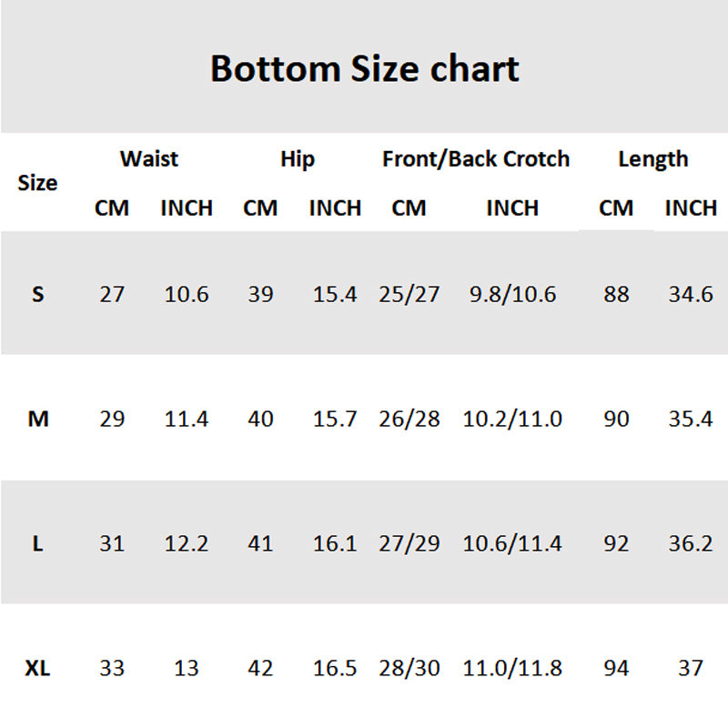Click the L length value 92 cm
728x728 pixels.
pyautogui.click(x=616, y=544)
